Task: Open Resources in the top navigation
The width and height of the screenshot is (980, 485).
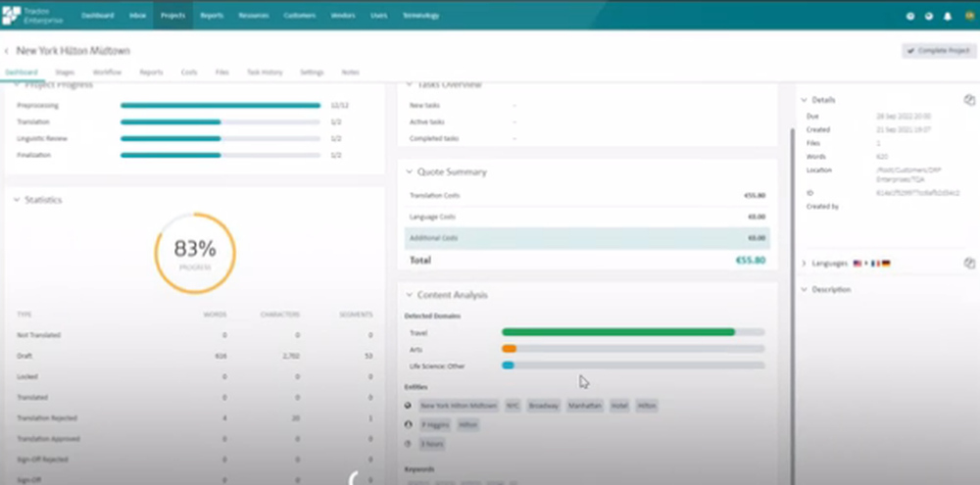Action: click(254, 16)
